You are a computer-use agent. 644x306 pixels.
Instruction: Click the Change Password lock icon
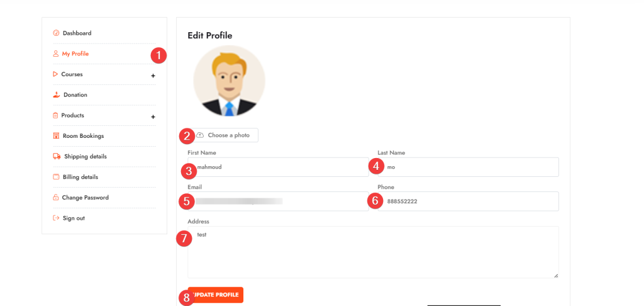click(56, 198)
